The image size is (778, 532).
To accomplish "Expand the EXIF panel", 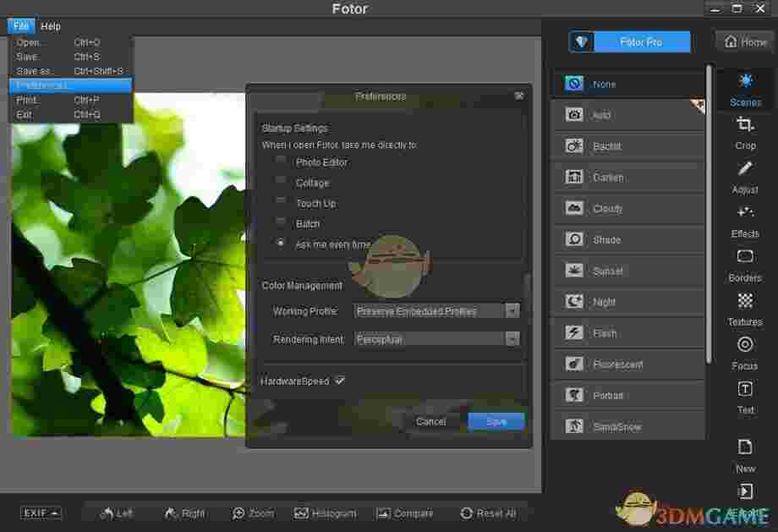I will click(40, 512).
